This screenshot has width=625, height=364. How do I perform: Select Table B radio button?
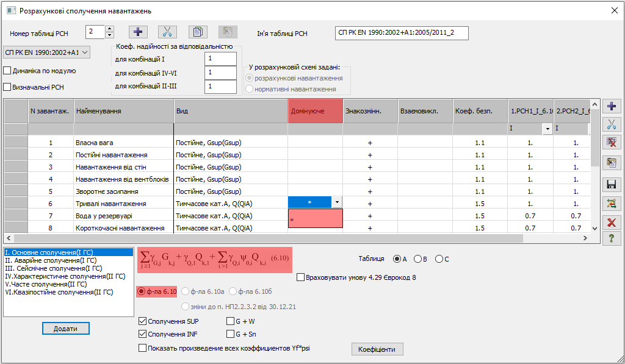(418, 259)
